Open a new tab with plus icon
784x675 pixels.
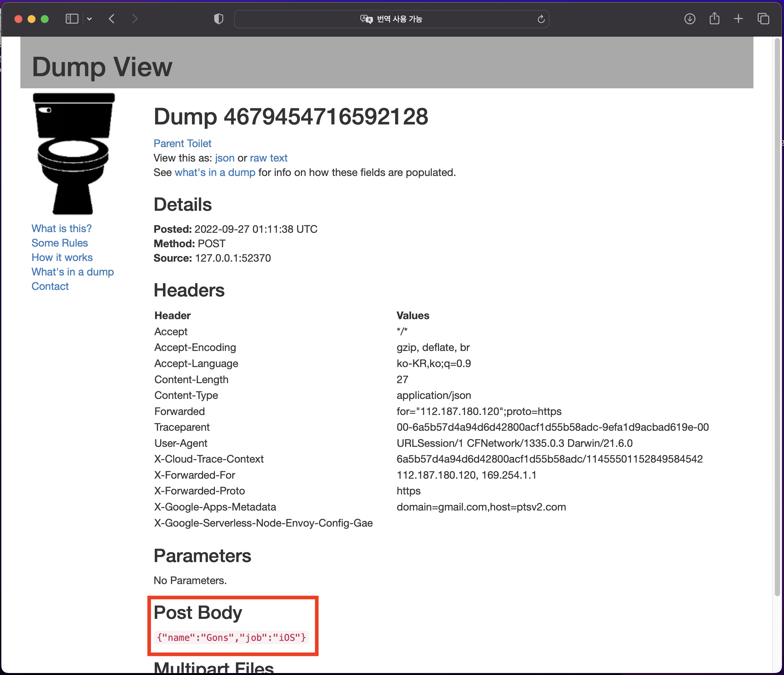[x=738, y=19]
